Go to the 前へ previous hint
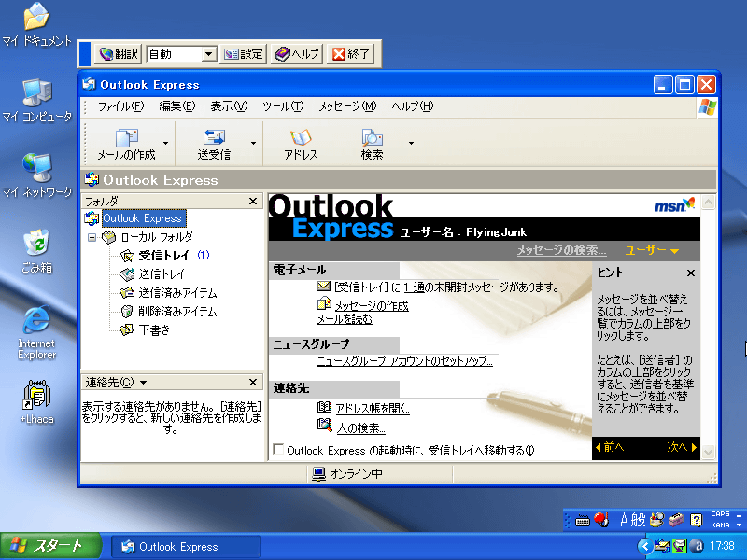This screenshot has width=747, height=560. click(x=610, y=447)
